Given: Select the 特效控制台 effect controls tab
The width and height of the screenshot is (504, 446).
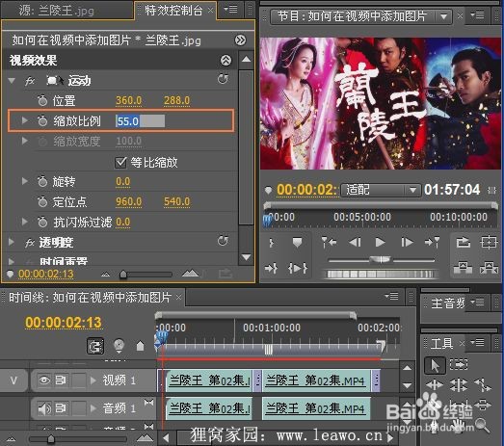Looking at the screenshot, I should (x=173, y=11).
